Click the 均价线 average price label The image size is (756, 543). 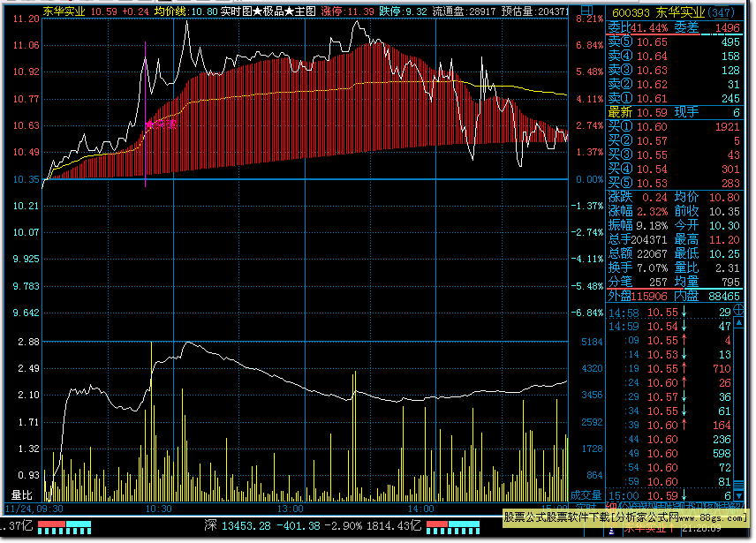coord(171,12)
